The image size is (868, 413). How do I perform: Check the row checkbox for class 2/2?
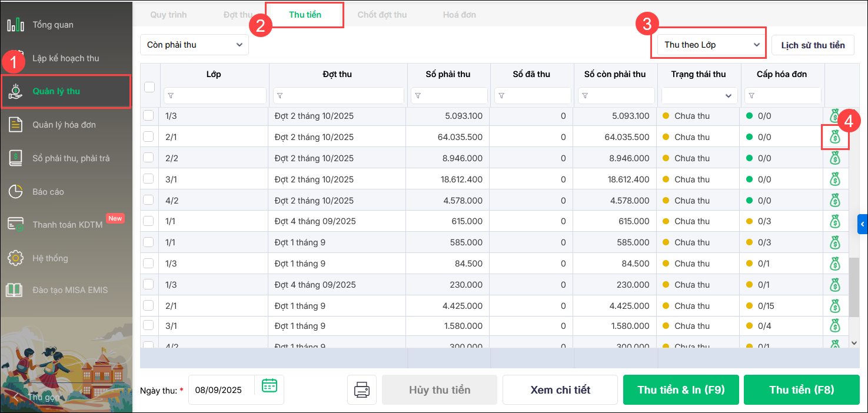(148, 158)
